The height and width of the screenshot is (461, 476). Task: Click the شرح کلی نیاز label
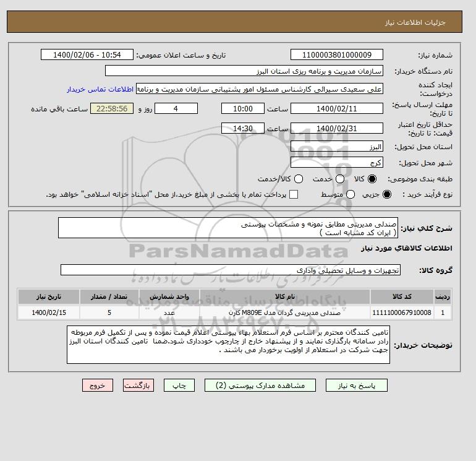pos(427,228)
